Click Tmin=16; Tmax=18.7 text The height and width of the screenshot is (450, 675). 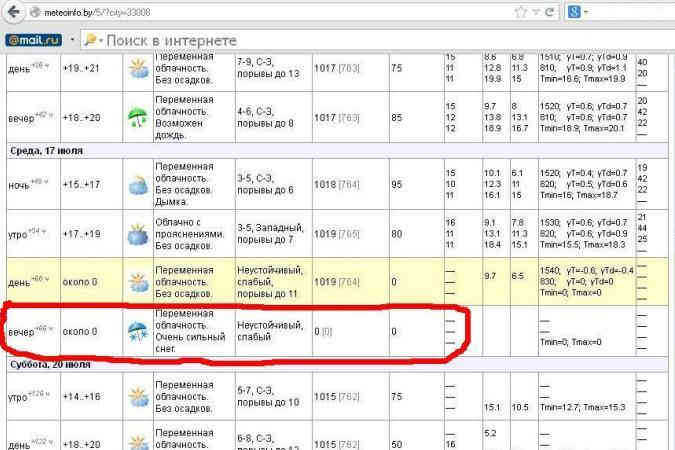[x=579, y=196]
